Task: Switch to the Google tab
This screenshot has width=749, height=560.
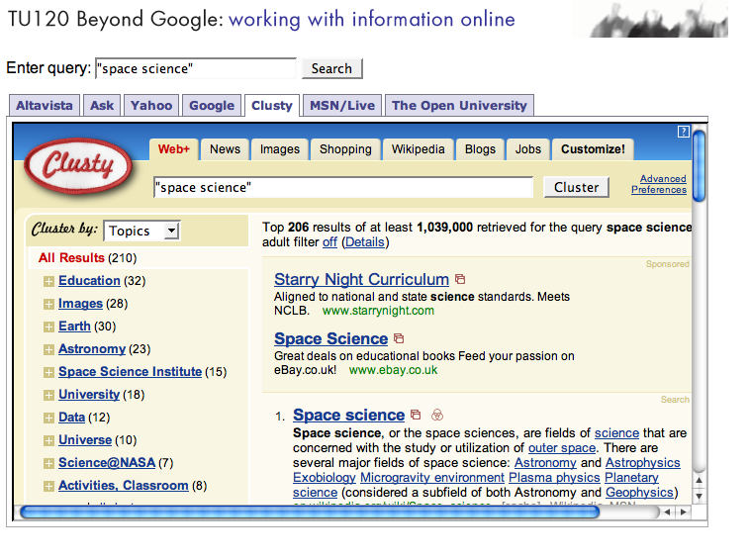Action: click(212, 105)
